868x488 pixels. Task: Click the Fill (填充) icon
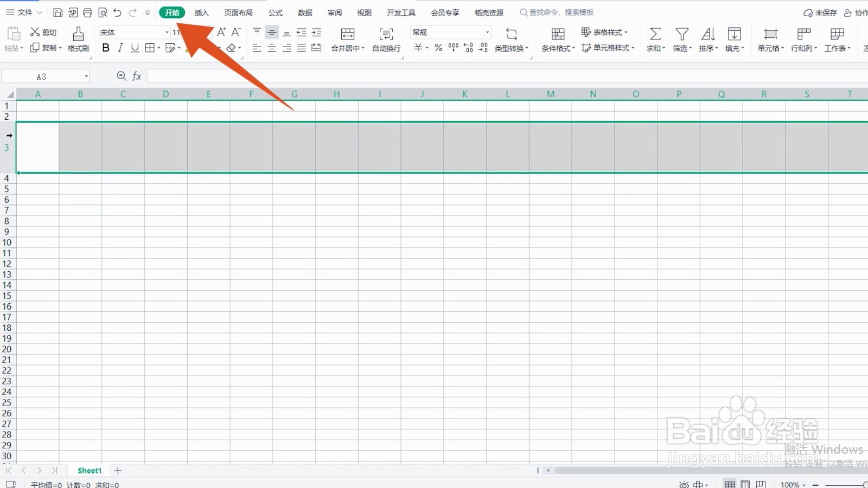[x=734, y=34]
